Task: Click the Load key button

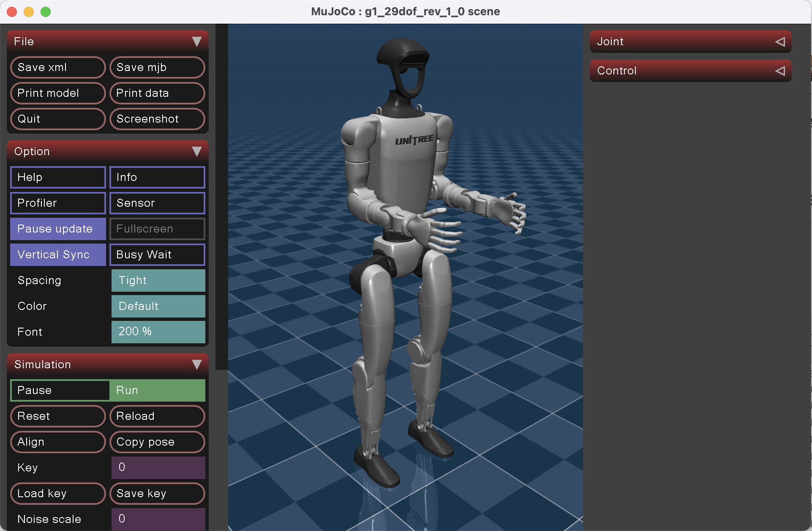Action: point(58,493)
